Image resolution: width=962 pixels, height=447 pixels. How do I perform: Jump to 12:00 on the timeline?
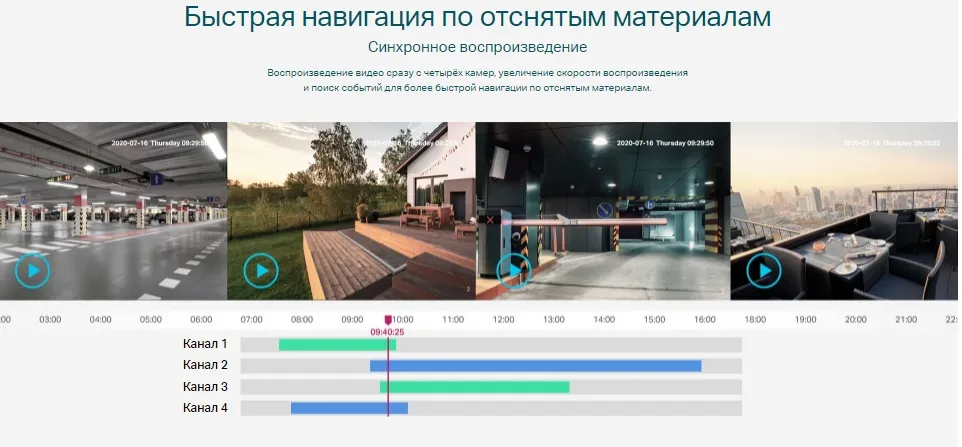tap(503, 320)
